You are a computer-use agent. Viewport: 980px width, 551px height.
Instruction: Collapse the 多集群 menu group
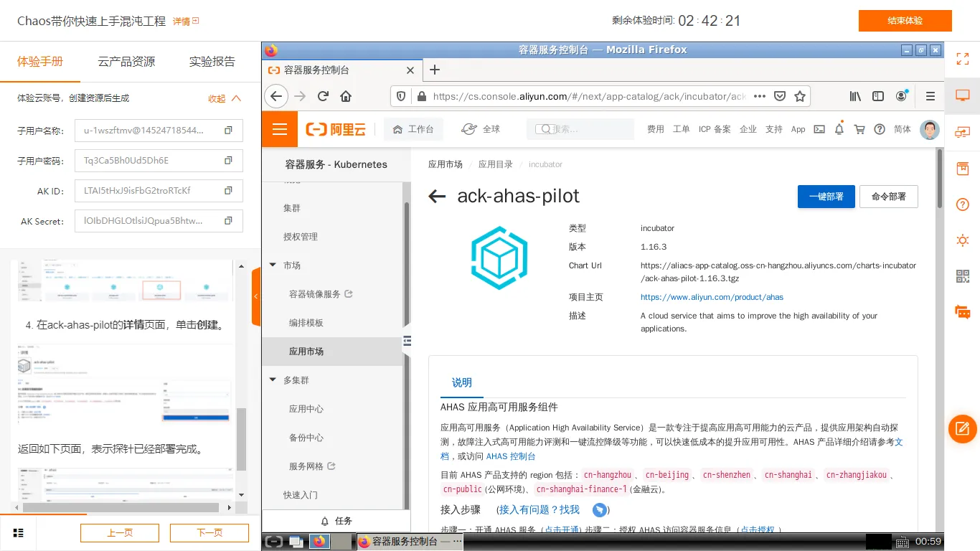273,380
